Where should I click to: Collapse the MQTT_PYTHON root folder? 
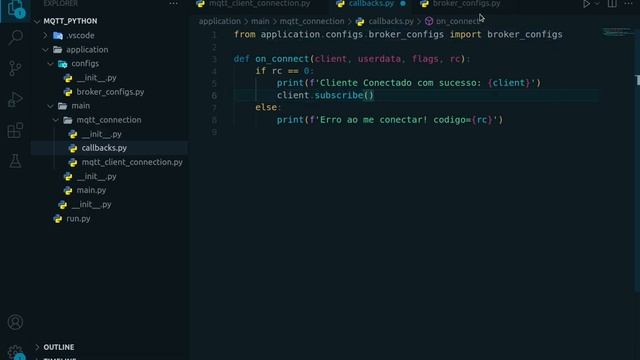tap(38, 21)
